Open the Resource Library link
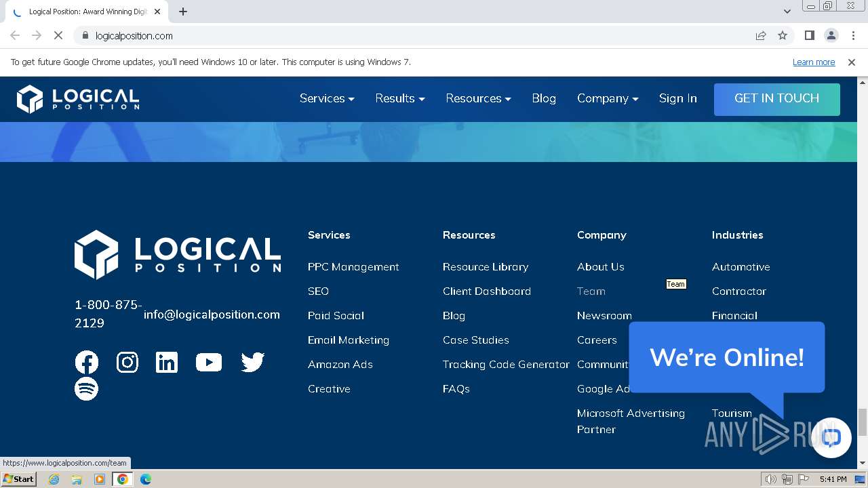868x488 pixels. tap(486, 267)
